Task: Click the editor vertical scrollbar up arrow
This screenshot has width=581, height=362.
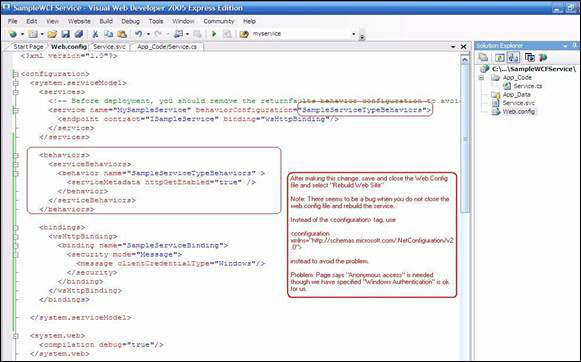Action: tap(465, 59)
